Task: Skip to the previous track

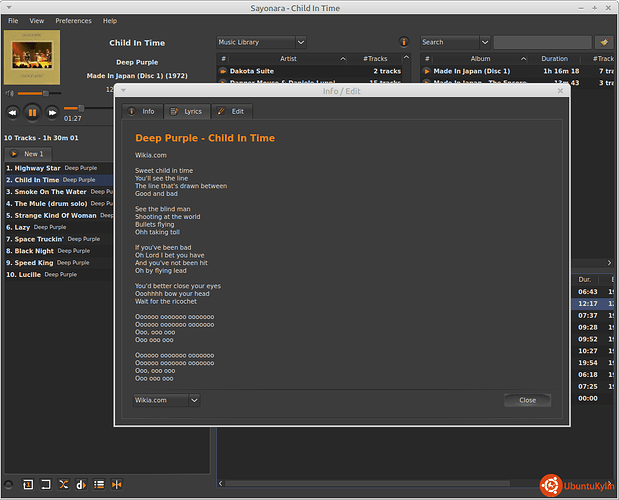Action: (13, 113)
